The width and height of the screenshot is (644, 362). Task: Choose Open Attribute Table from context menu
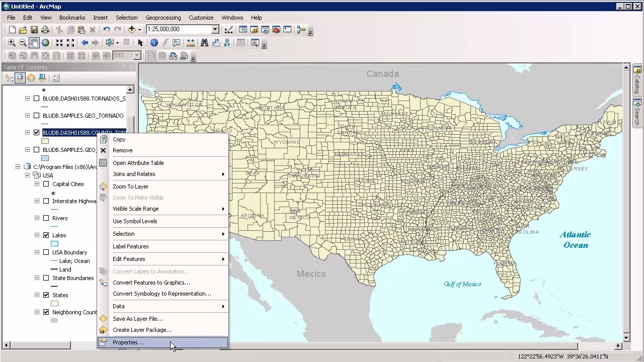tap(163, 163)
